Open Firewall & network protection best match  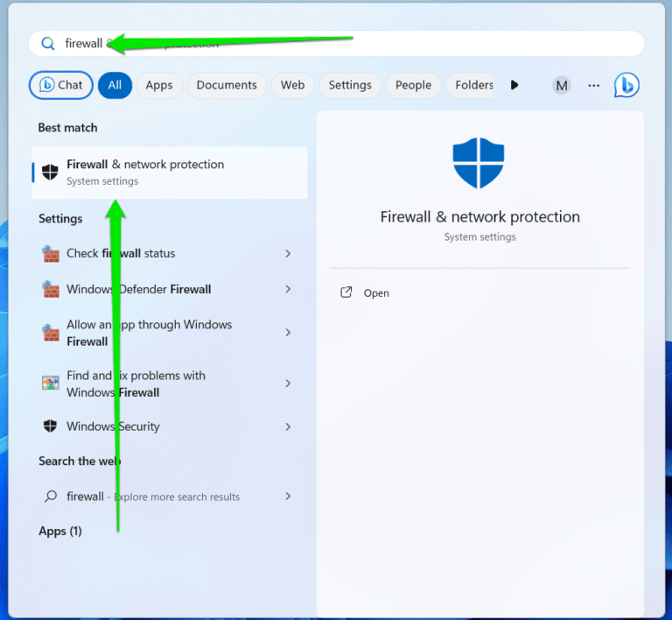(x=170, y=173)
